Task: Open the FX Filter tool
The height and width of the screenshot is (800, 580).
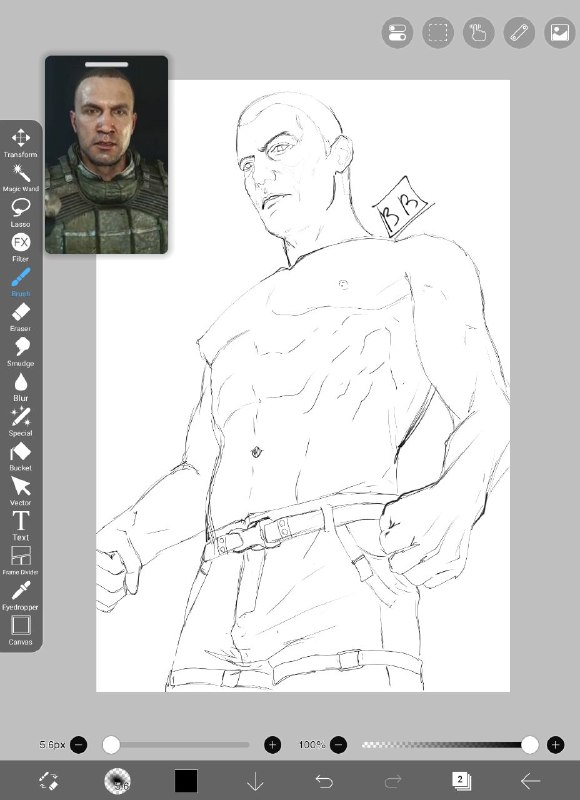Action: coord(20,247)
